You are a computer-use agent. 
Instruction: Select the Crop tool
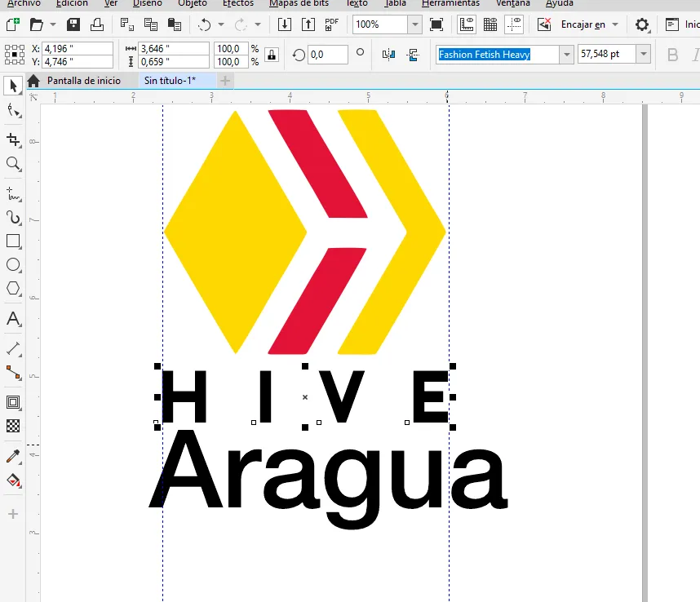tap(13, 139)
